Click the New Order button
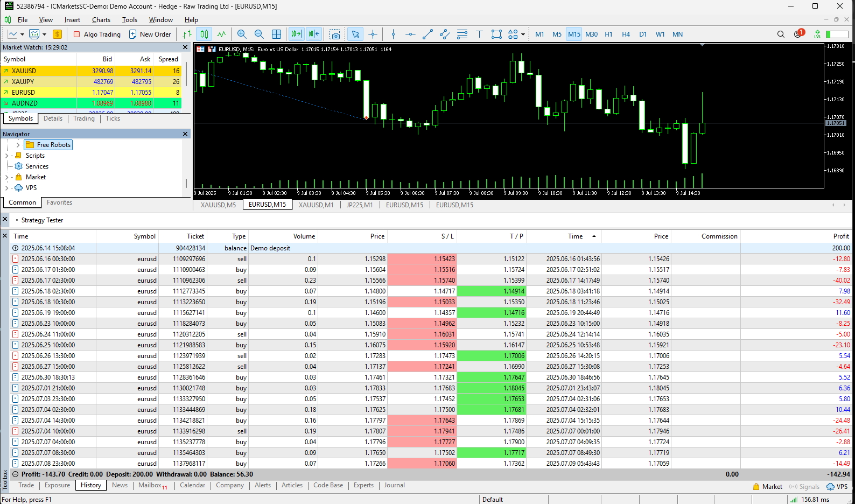The width and height of the screenshot is (855, 504). (150, 34)
